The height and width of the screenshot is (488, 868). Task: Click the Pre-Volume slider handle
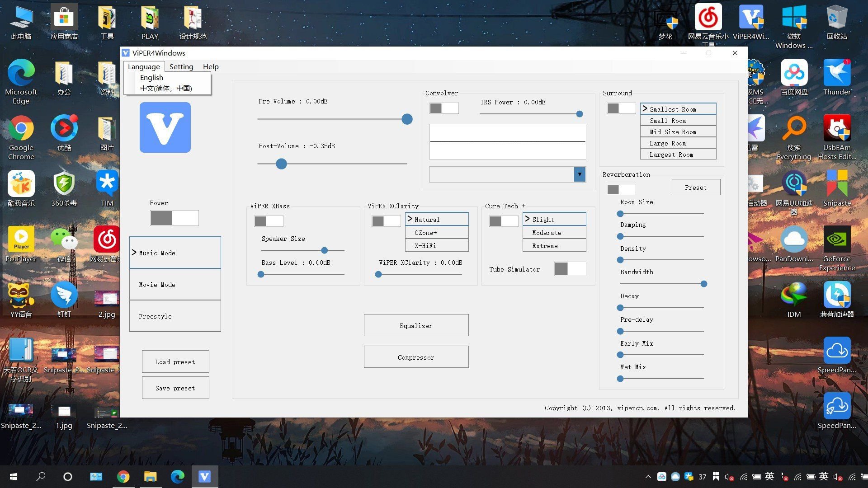click(407, 119)
